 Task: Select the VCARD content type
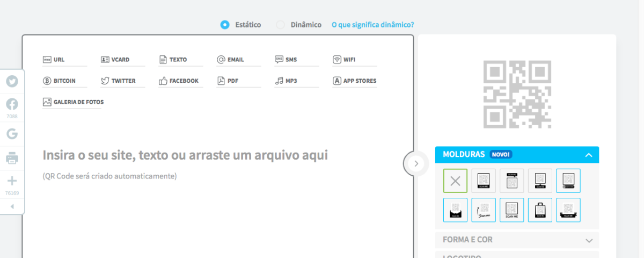122,60
